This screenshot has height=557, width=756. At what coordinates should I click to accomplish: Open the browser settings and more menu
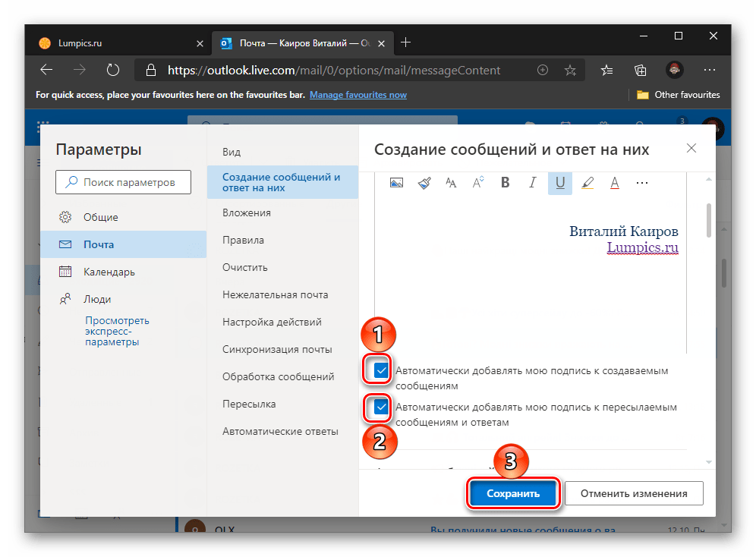click(x=709, y=70)
